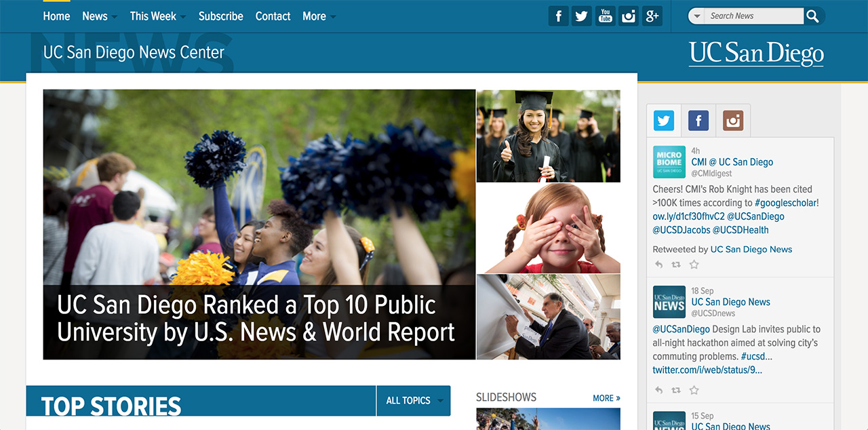Open the Subscribe page
The height and width of the screenshot is (430, 868).
tap(221, 16)
